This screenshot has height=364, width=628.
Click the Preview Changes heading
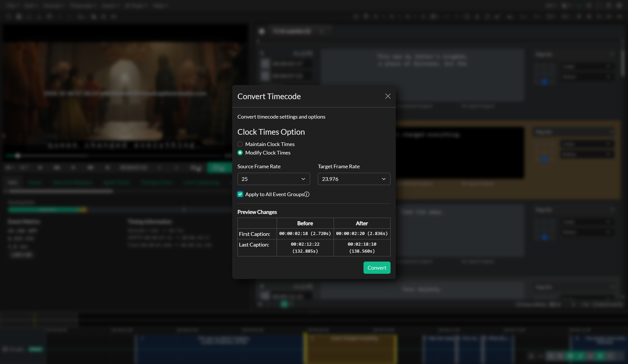point(257,212)
